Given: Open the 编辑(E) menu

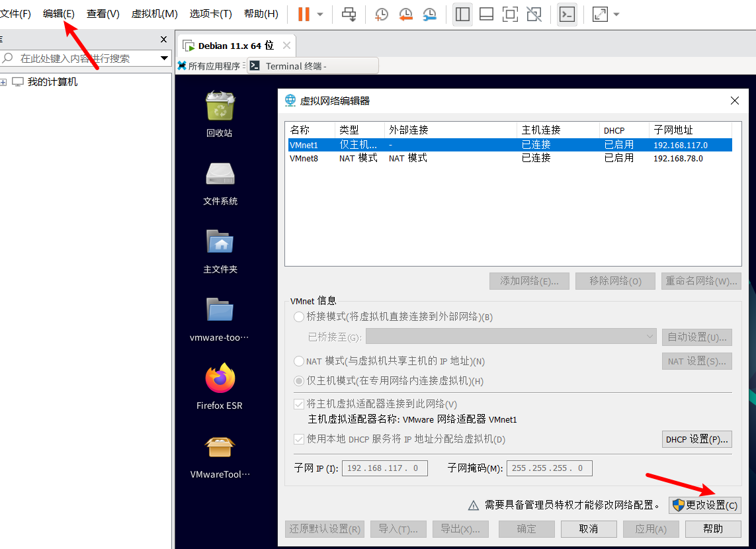Looking at the screenshot, I should 59,14.
